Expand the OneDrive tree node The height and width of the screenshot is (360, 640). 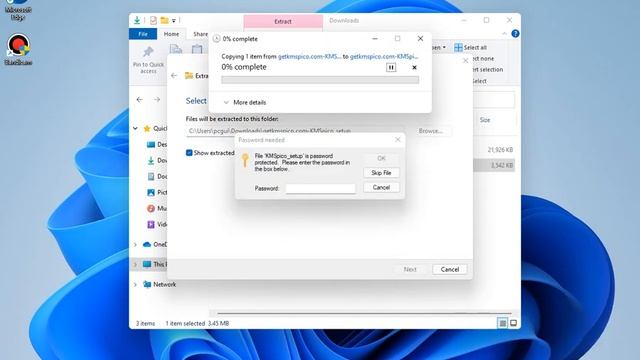[135, 244]
